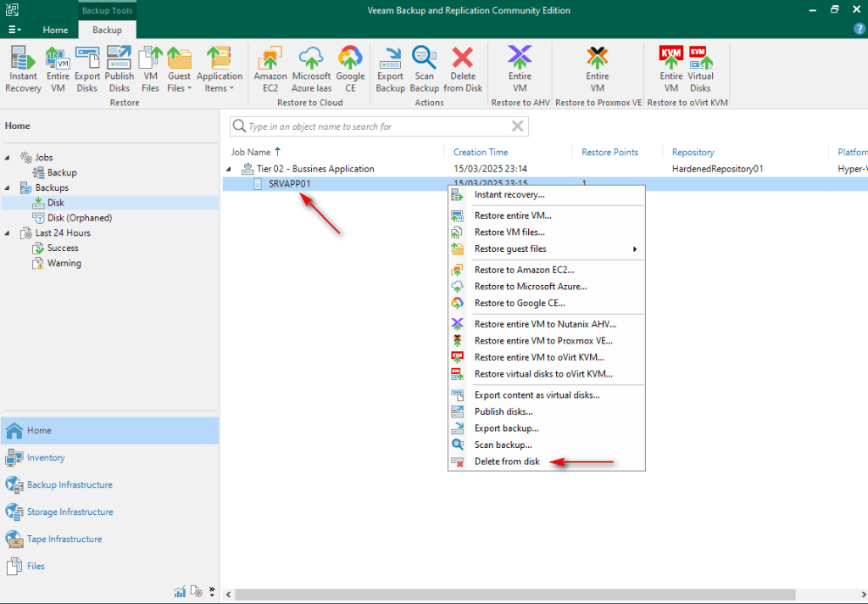Click Microsoft Azure IaaS restore icon
The width and height of the screenshot is (868, 604).
click(x=311, y=69)
